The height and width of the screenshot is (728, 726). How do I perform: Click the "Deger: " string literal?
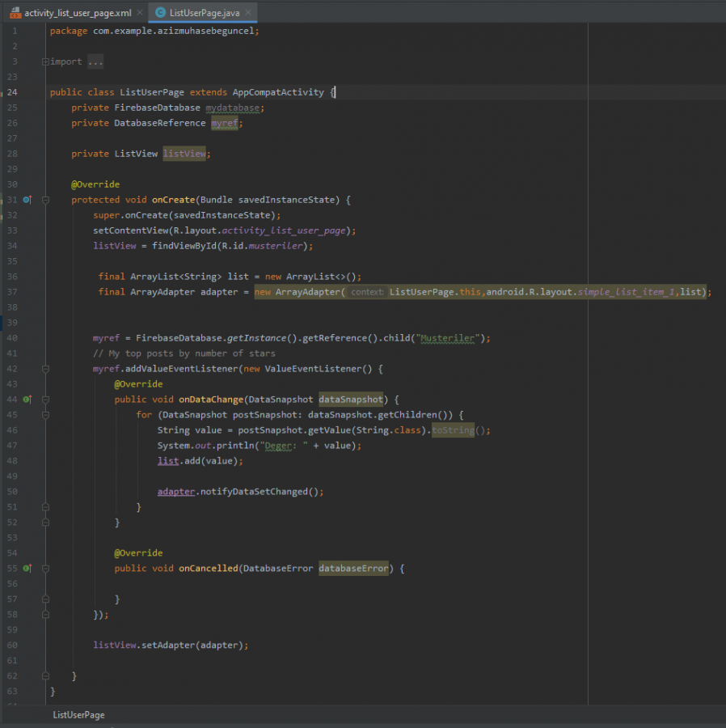284,446
